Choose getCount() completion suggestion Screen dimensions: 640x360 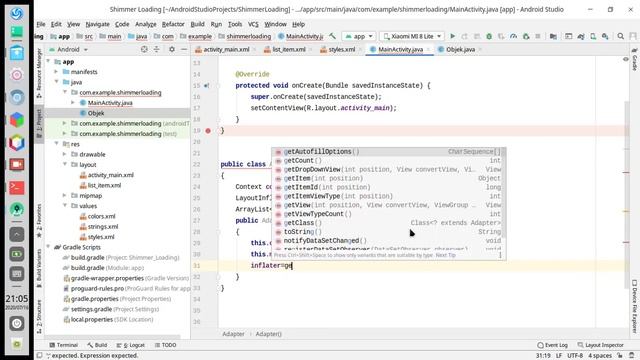[x=388, y=160]
